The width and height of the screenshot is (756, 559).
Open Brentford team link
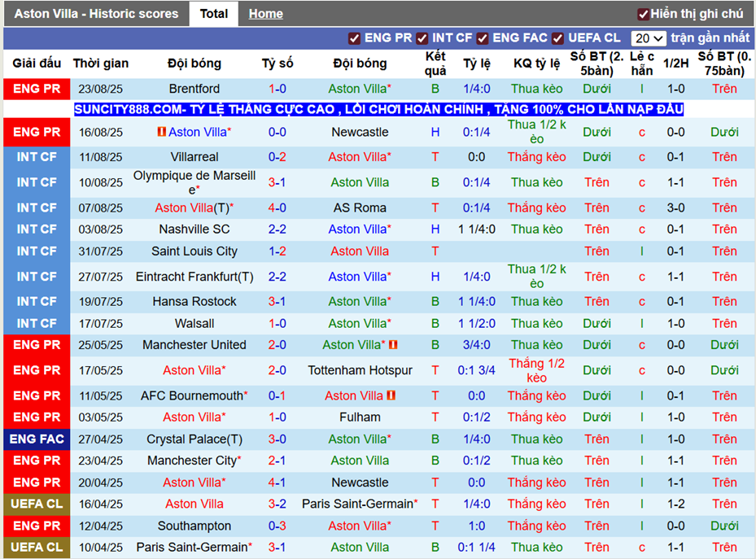194,89
